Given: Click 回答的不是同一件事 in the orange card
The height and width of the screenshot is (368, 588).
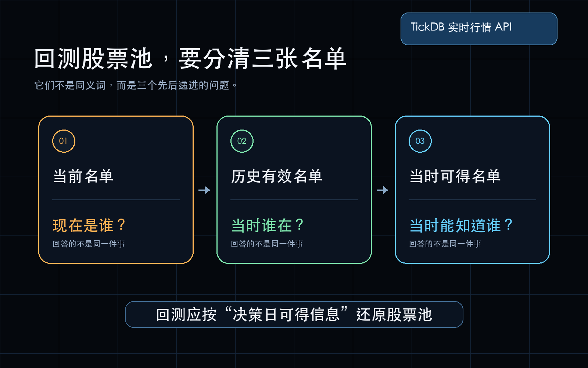Looking at the screenshot, I should [89, 244].
